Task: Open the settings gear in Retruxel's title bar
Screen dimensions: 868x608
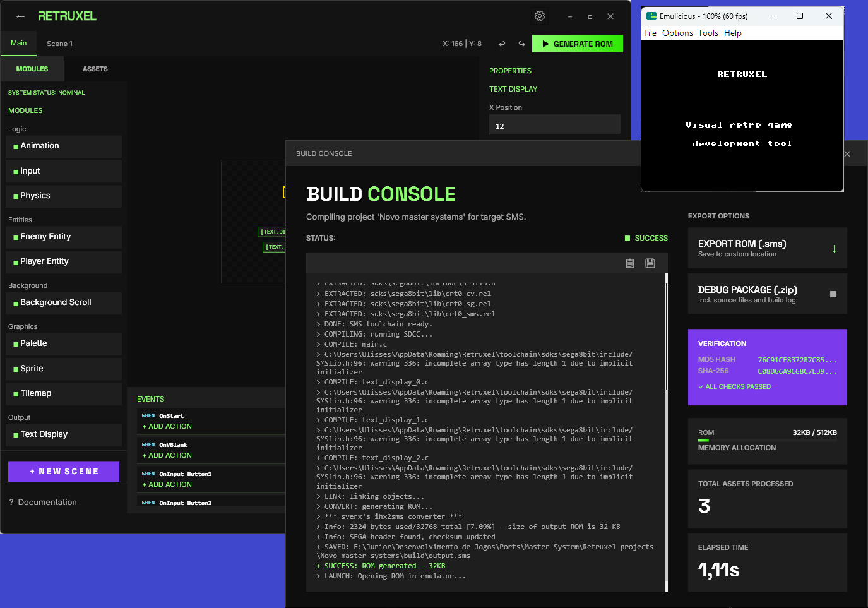Action: 540,16
